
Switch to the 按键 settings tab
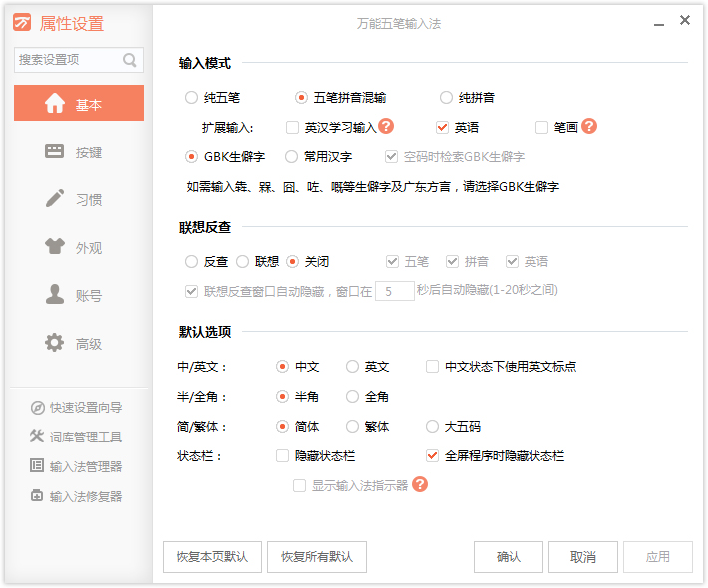(78, 152)
